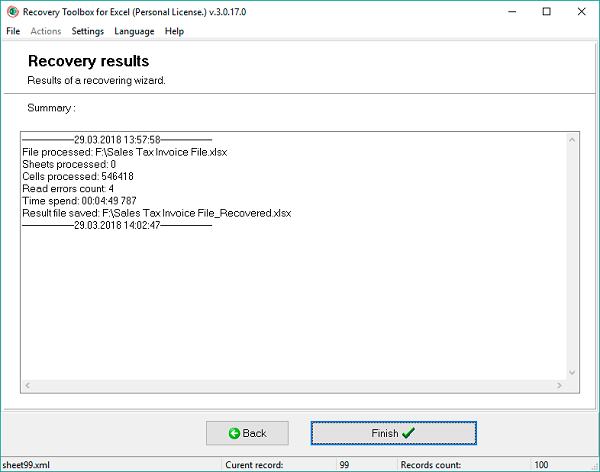600x472 pixels.
Task: Open the Help menu
Action: click(174, 31)
